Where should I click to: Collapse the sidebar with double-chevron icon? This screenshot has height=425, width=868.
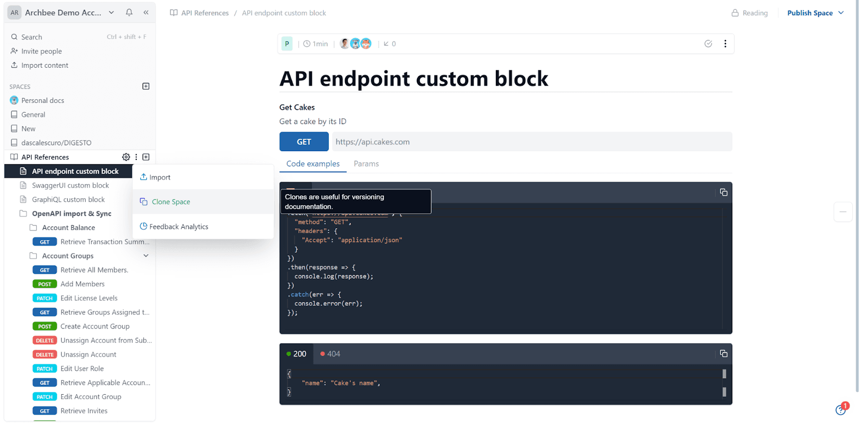[x=146, y=12]
